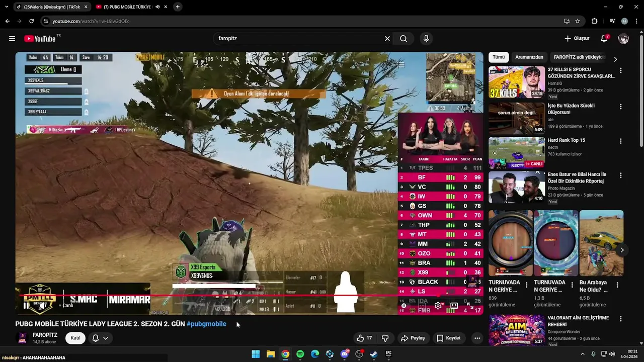The image size is (644, 362).
Task: Like the video with thumbs up
Action: coord(365,338)
